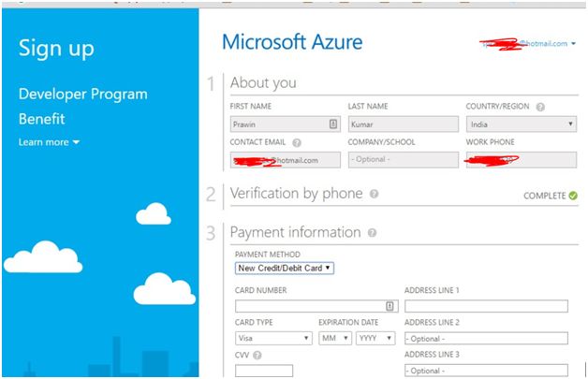Viewport: 588px width, 379px height.
Task: Click the autofill icon in First Name field
Action: coord(333,124)
